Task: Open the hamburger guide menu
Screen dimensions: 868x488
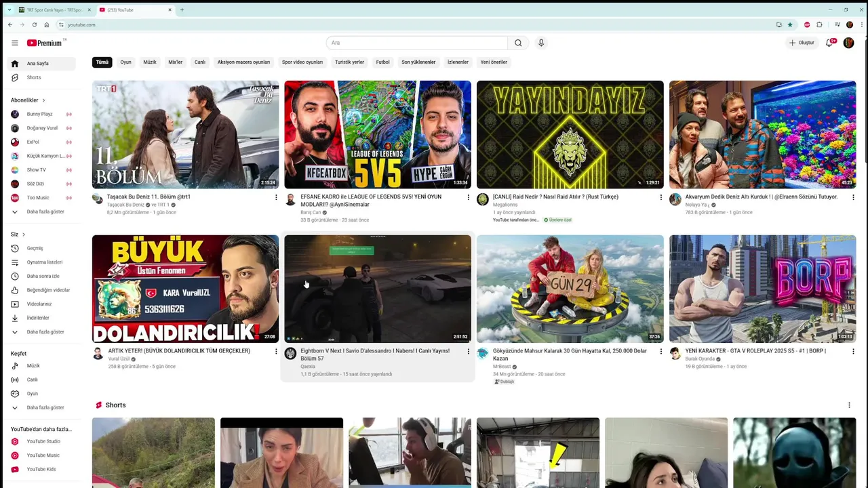Action: tap(14, 43)
